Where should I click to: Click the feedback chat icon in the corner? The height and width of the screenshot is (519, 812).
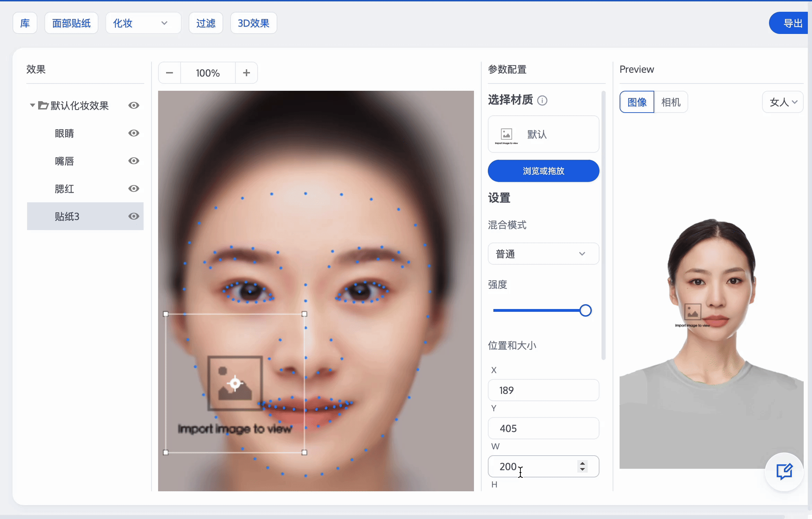[784, 472]
